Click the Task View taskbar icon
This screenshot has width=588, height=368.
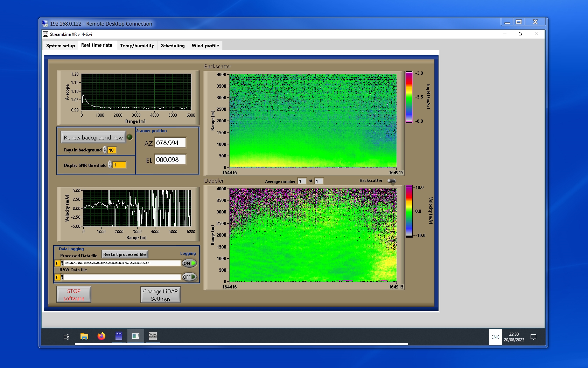tap(66, 337)
